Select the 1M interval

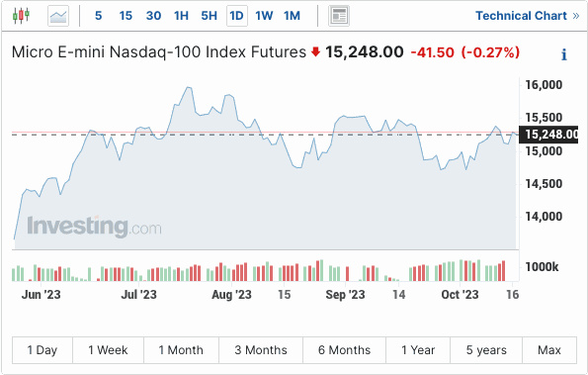click(x=292, y=16)
